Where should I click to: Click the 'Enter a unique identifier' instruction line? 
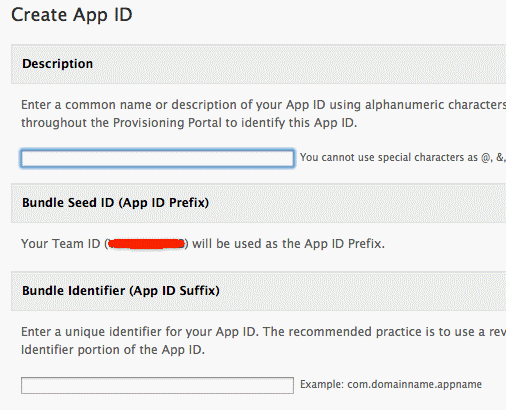(263, 332)
